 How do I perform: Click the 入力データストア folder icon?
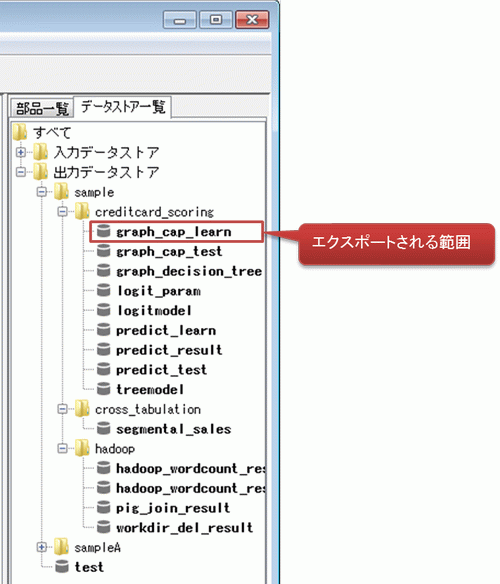[41, 152]
